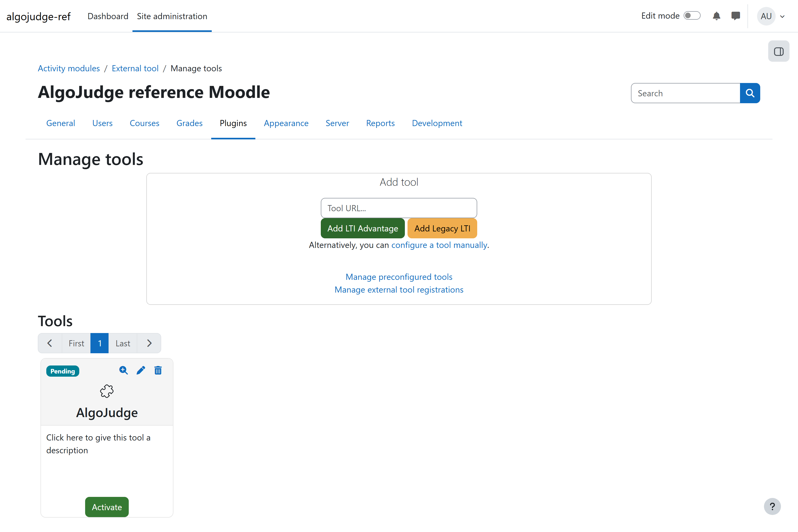Click the search magnifier button

tap(750, 93)
